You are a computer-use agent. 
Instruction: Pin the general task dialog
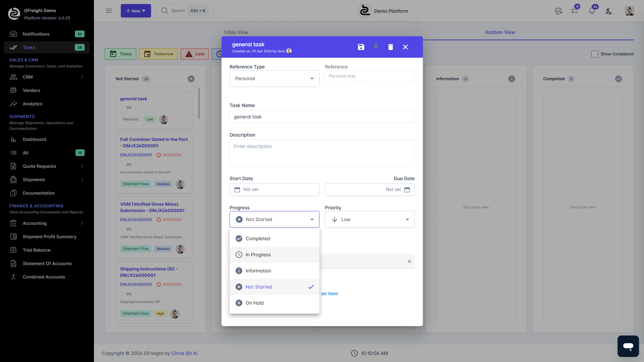pos(376,47)
